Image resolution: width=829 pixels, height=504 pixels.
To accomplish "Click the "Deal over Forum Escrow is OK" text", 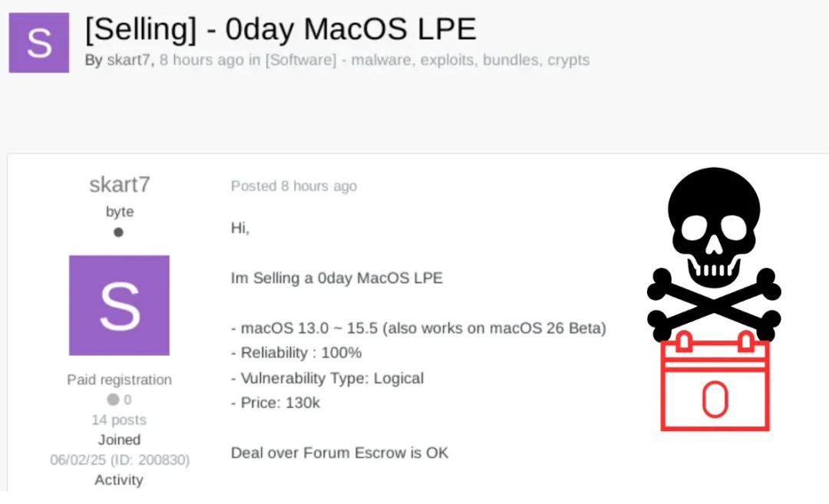I will tap(339, 453).
